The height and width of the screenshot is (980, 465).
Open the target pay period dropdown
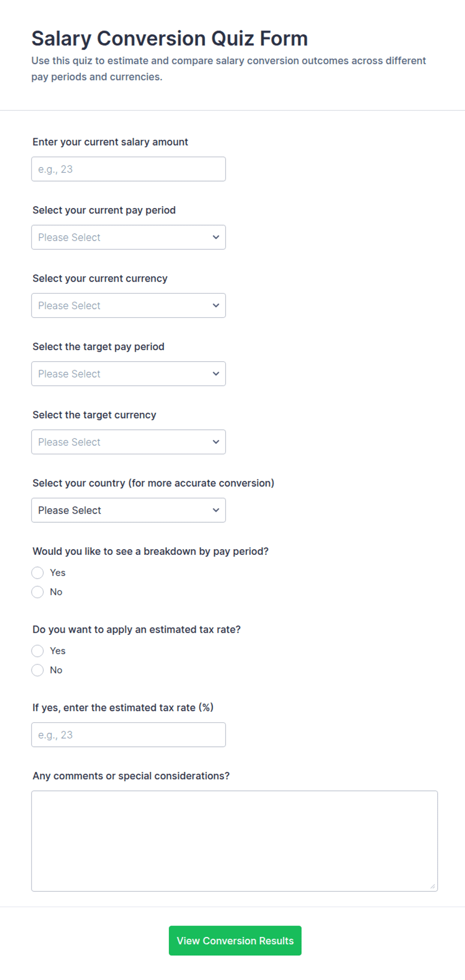[x=128, y=374]
